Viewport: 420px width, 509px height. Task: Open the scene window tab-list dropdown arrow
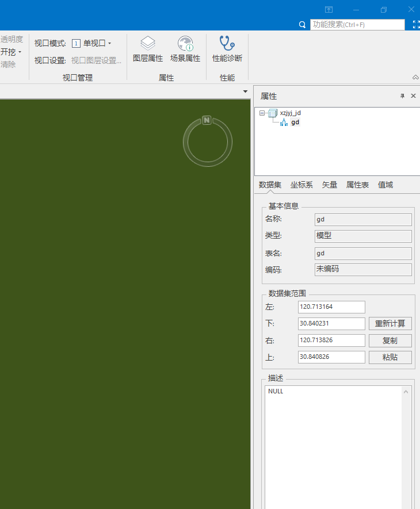(245, 91)
